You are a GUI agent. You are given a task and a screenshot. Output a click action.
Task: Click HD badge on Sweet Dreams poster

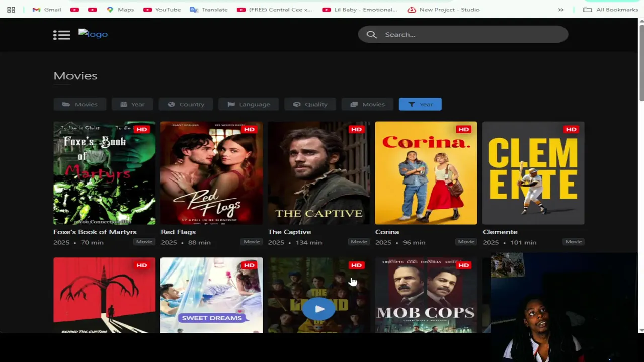249,265
